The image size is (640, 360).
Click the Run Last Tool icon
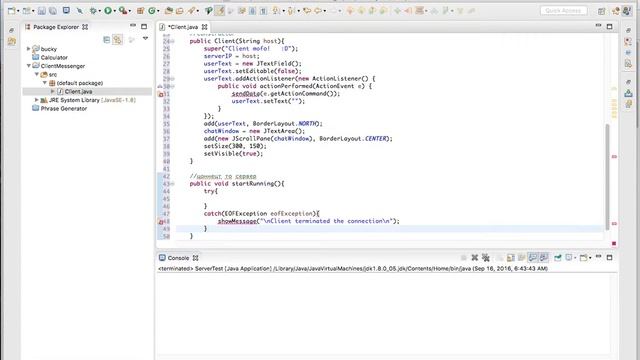click(122, 11)
